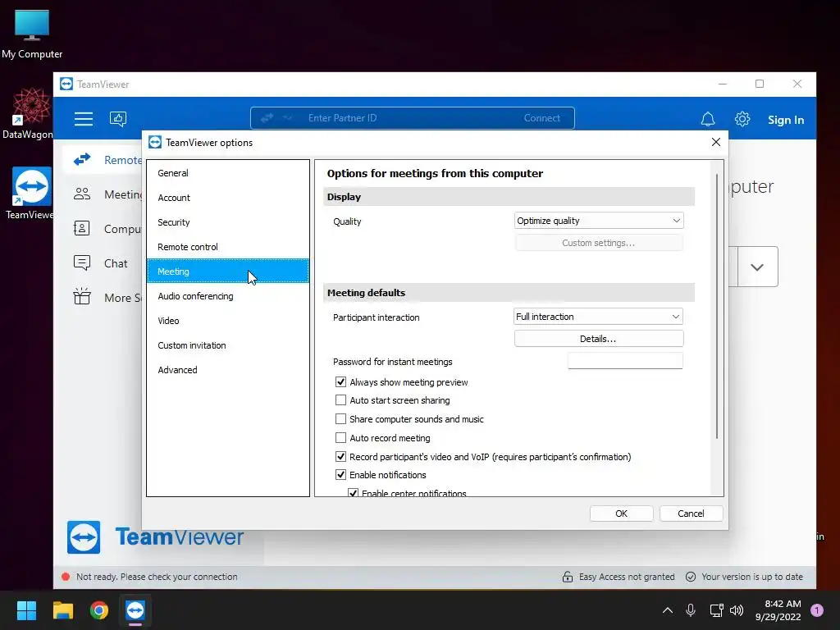Uncheck Always show meeting preview
The height and width of the screenshot is (630, 840).
tap(340, 382)
